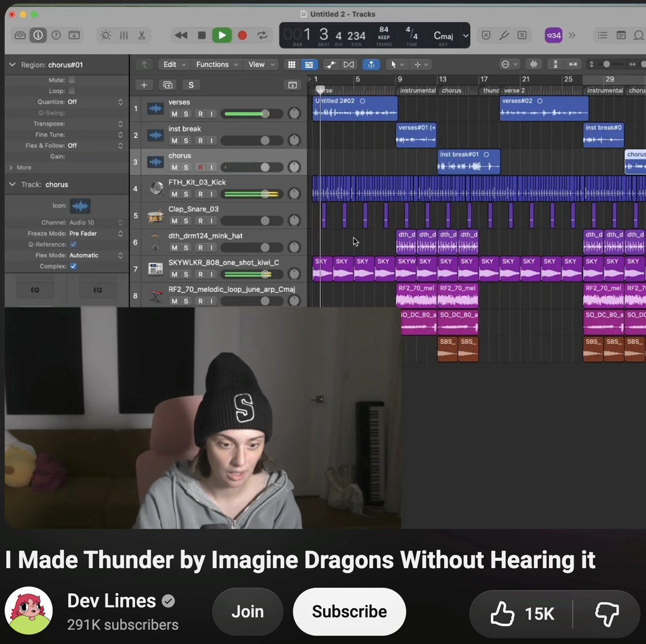Open the Library panel icon

pos(20,35)
